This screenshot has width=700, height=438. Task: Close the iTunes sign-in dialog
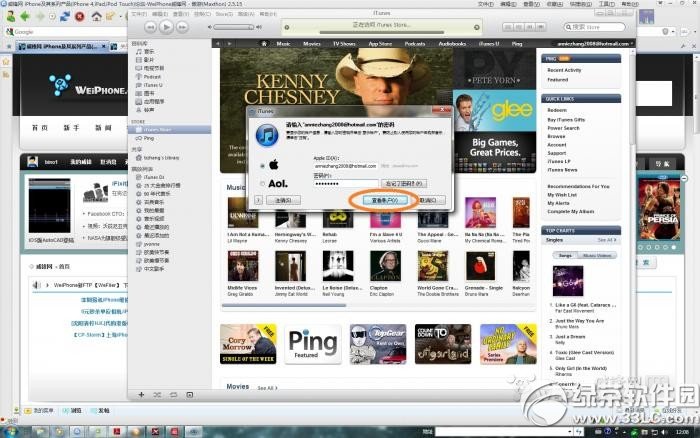442,109
